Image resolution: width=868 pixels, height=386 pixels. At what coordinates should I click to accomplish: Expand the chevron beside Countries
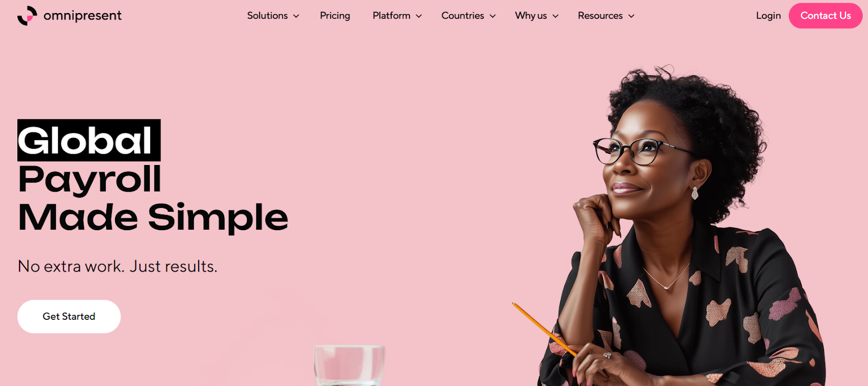[493, 16]
